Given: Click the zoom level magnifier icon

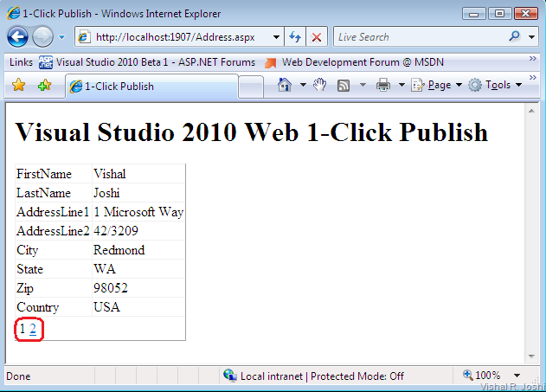Looking at the screenshot, I should (x=467, y=375).
